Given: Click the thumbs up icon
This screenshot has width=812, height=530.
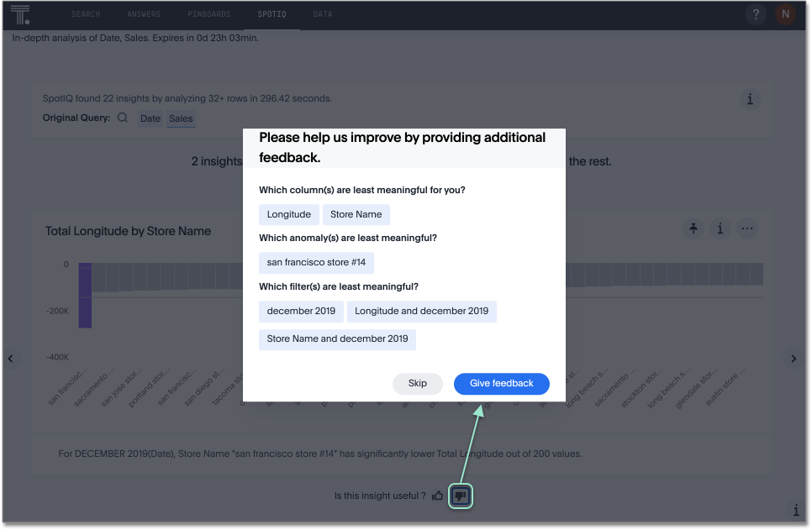Looking at the screenshot, I should [437, 496].
